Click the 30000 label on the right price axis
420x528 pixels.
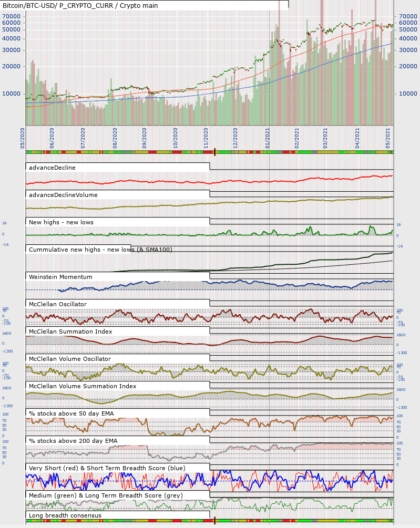408,50
